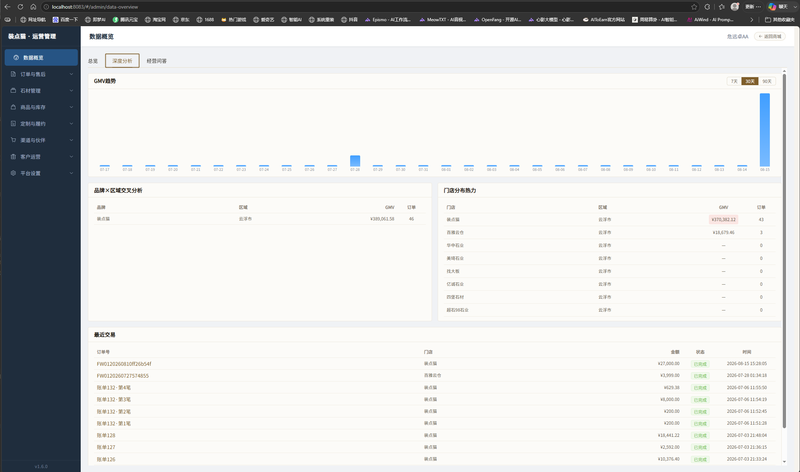Click the site info icon in address bar
Screen dimensions: 800x472
(46, 7)
